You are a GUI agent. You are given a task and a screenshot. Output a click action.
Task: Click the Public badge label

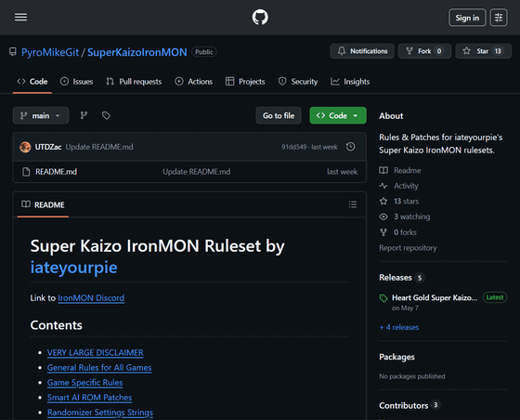tap(204, 52)
